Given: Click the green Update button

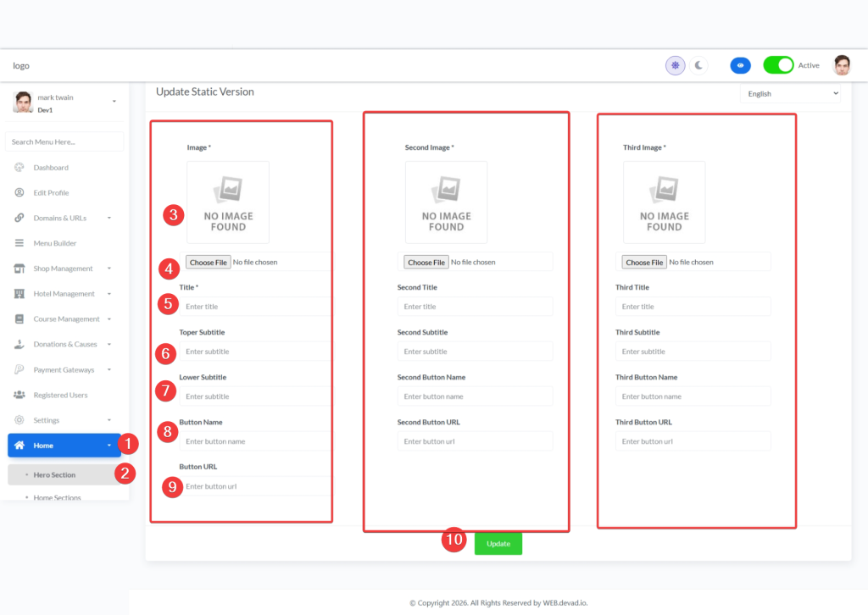Looking at the screenshot, I should point(498,544).
